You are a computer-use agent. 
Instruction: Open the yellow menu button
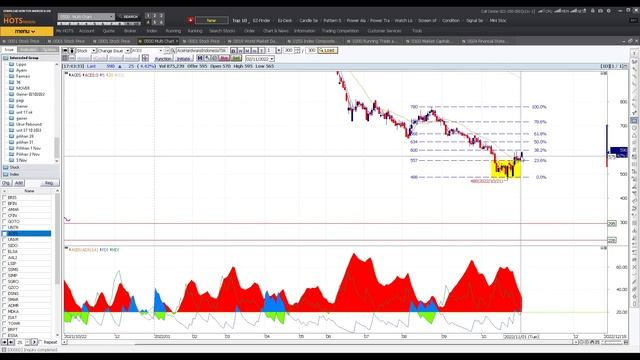coord(27,31)
